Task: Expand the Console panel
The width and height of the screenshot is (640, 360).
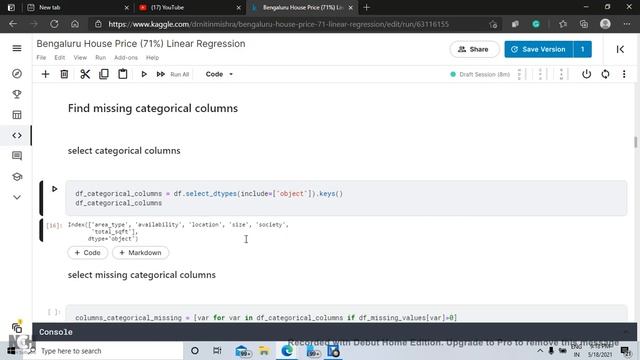Action: coord(334,332)
